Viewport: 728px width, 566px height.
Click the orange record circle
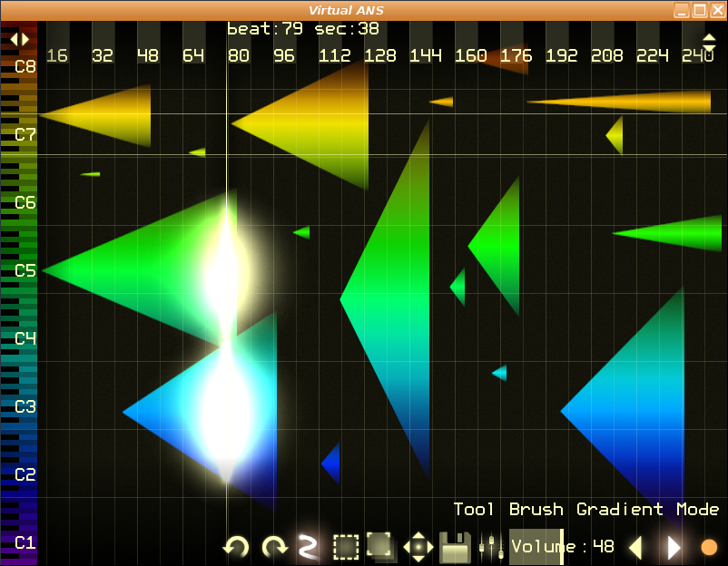[709, 547]
